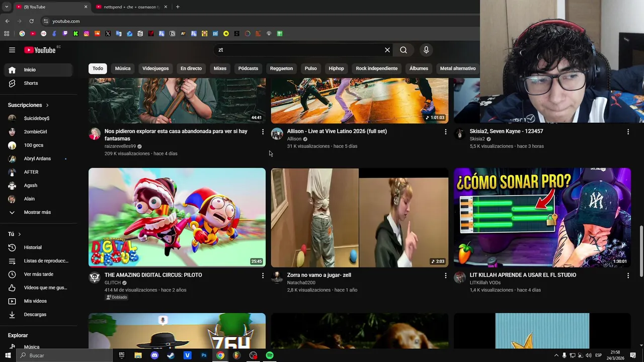The image size is (644, 362).
Task: Open options for Skisia2 Seven Kayne video
Action: pyautogui.click(x=628, y=132)
